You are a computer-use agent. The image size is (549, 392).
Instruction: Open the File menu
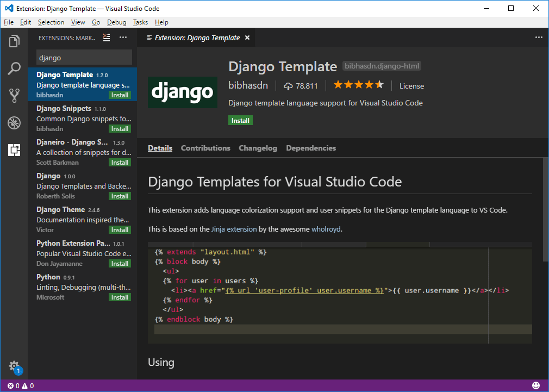pos(9,22)
